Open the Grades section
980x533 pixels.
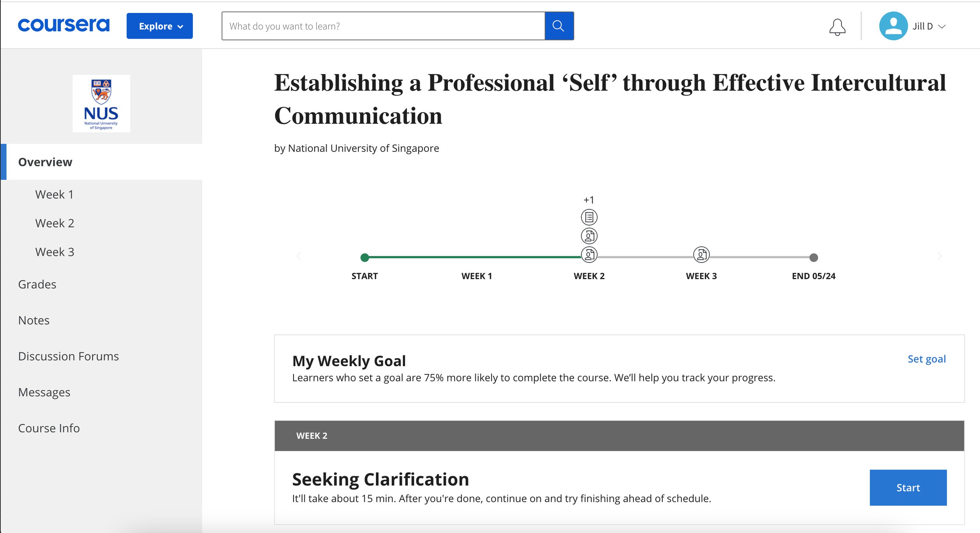[37, 284]
